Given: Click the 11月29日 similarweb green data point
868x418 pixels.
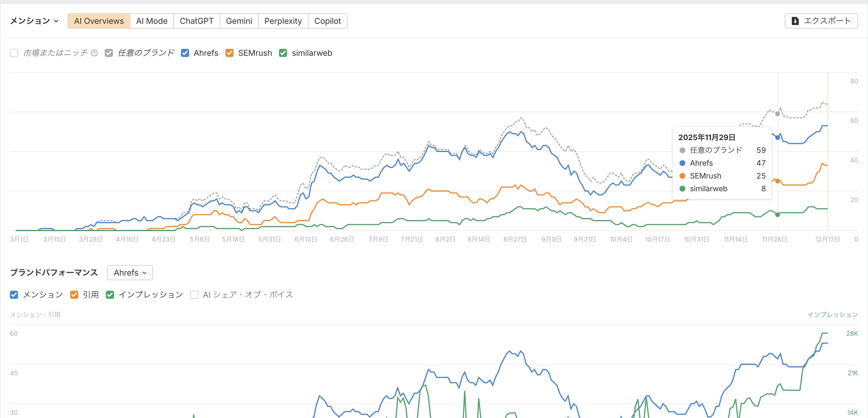Looking at the screenshot, I should coord(777,215).
